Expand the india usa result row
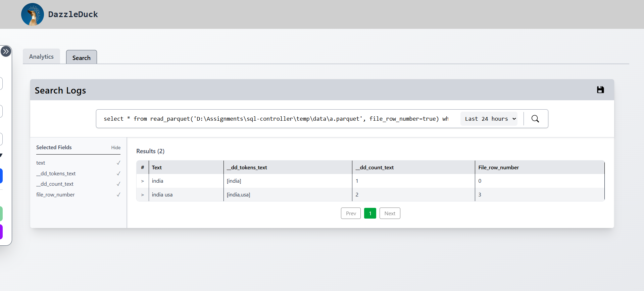This screenshot has height=291, width=644. [x=142, y=195]
